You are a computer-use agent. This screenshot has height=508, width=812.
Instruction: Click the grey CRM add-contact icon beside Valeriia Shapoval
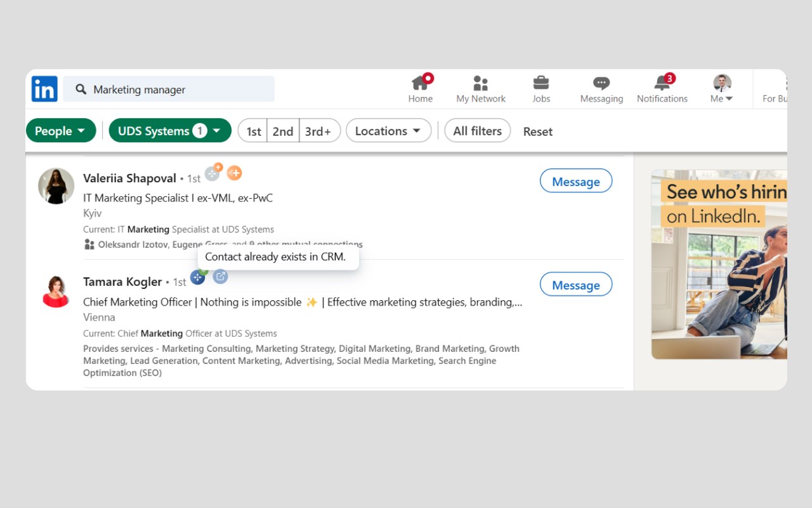tap(212, 173)
